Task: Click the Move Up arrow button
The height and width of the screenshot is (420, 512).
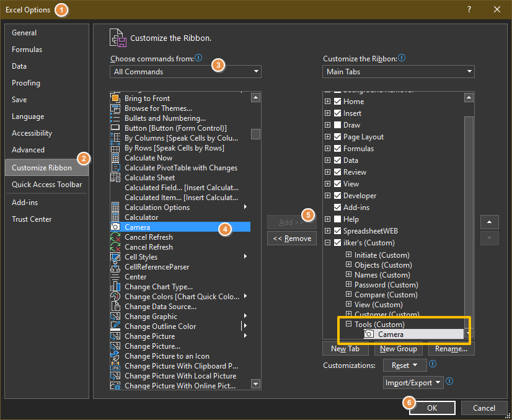Action: coord(490,222)
